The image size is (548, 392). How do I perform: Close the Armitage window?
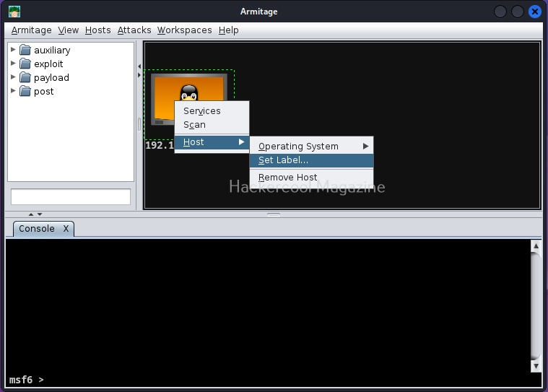click(x=535, y=12)
